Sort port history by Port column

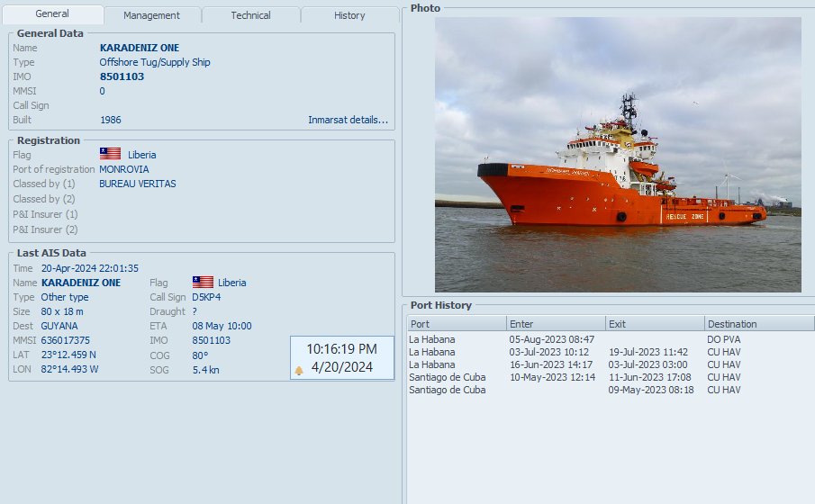(x=457, y=324)
